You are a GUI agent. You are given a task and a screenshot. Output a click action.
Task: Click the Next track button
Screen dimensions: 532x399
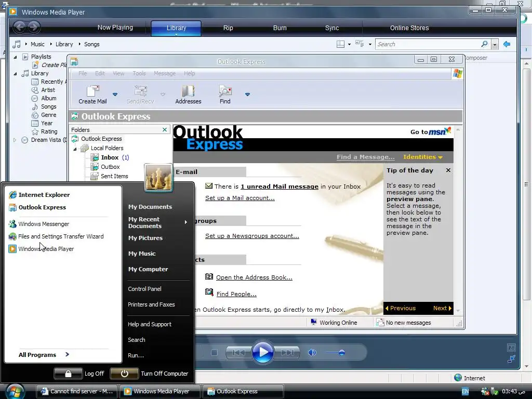click(x=287, y=353)
